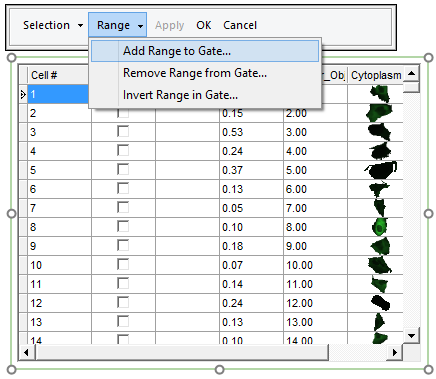Viewport: 436px width, 379px height.
Task: Click the horizontal scrollbar thumb
Action: [182, 352]
